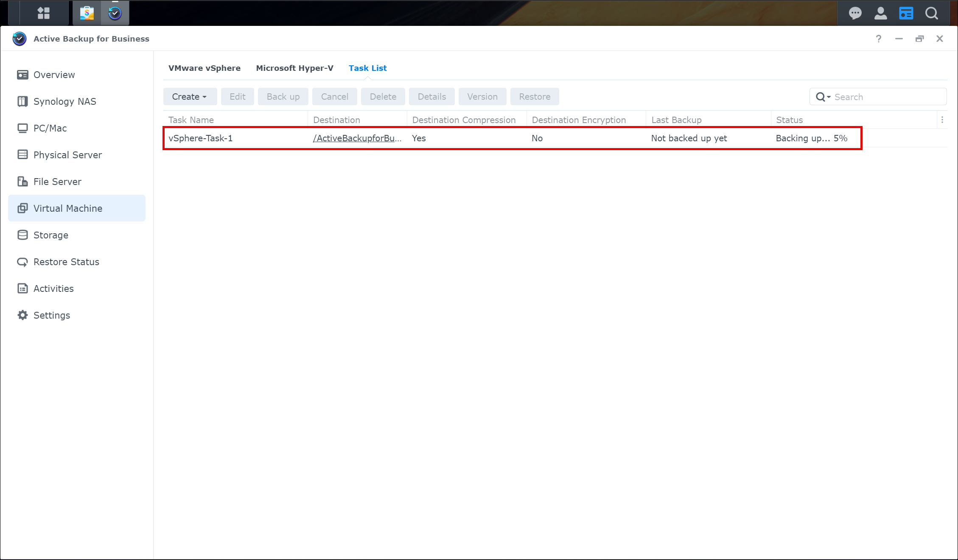
Task: Switch to the VMware vSphere tab
Action: point(204,68)
